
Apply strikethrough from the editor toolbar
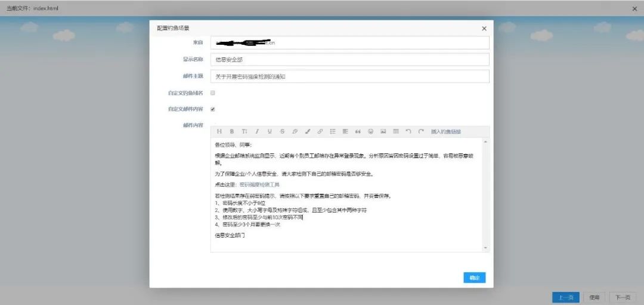pyautogui.click(x=282, y=131)
